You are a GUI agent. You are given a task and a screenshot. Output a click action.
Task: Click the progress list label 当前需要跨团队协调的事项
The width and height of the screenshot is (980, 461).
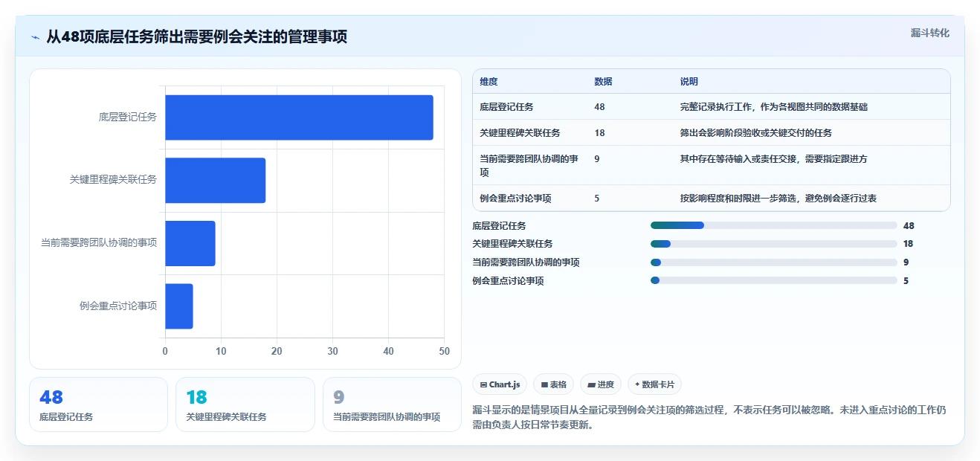[x=526, y=262]
